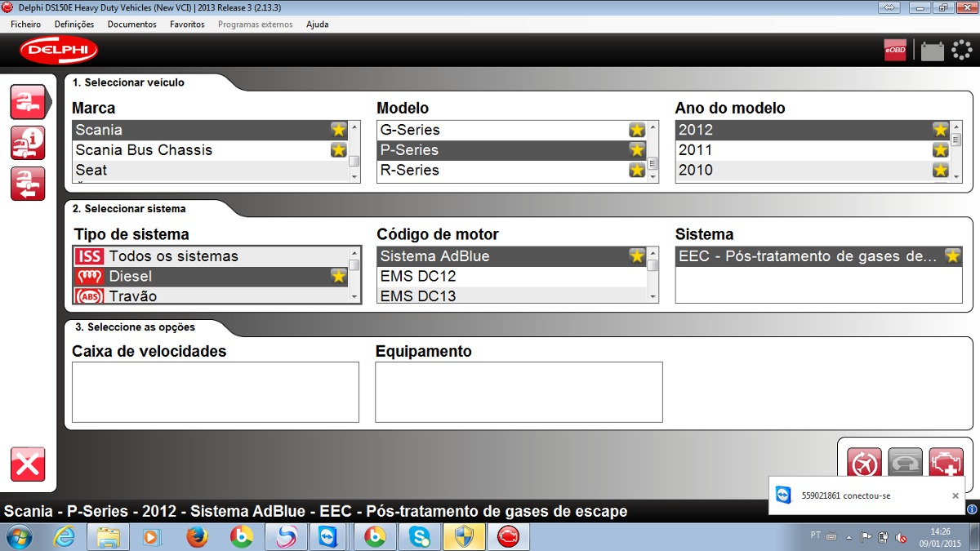The height and width of the screenshot is (551, 980).
Task: Select Travão system type
Action: tap(211, 296)
